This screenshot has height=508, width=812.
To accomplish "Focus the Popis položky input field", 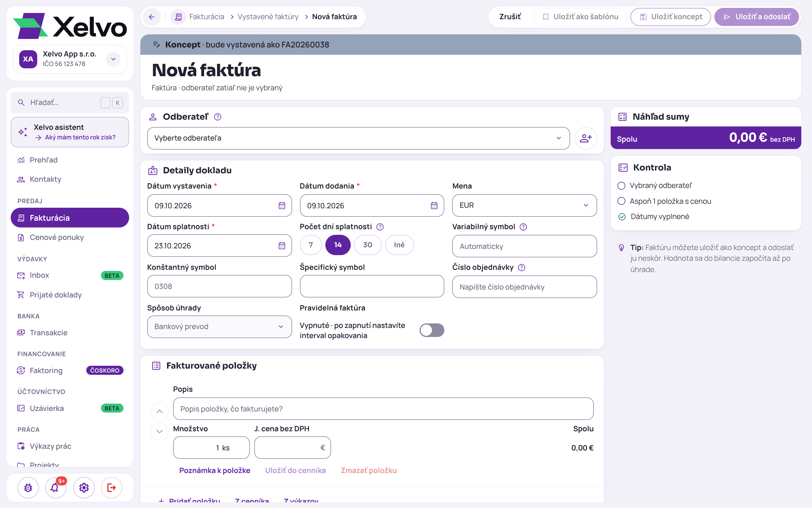I will pos(383,409).
